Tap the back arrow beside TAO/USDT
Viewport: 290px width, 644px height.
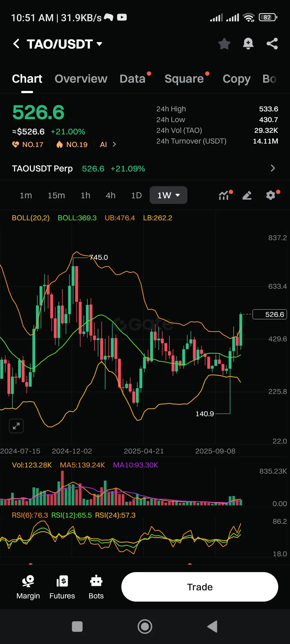(16, 44)
